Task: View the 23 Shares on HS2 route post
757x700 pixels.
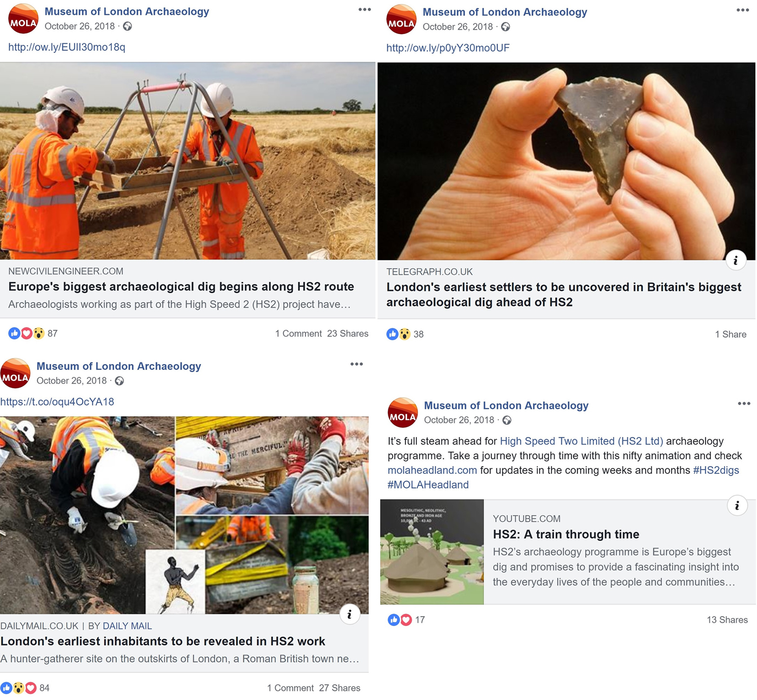Action: click(x=348, y=334)
